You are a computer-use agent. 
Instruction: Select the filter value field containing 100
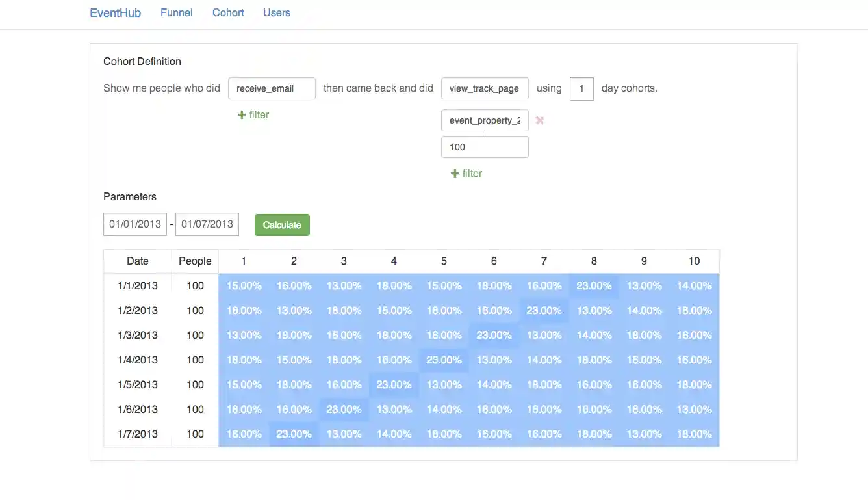[x=485, y=146]
